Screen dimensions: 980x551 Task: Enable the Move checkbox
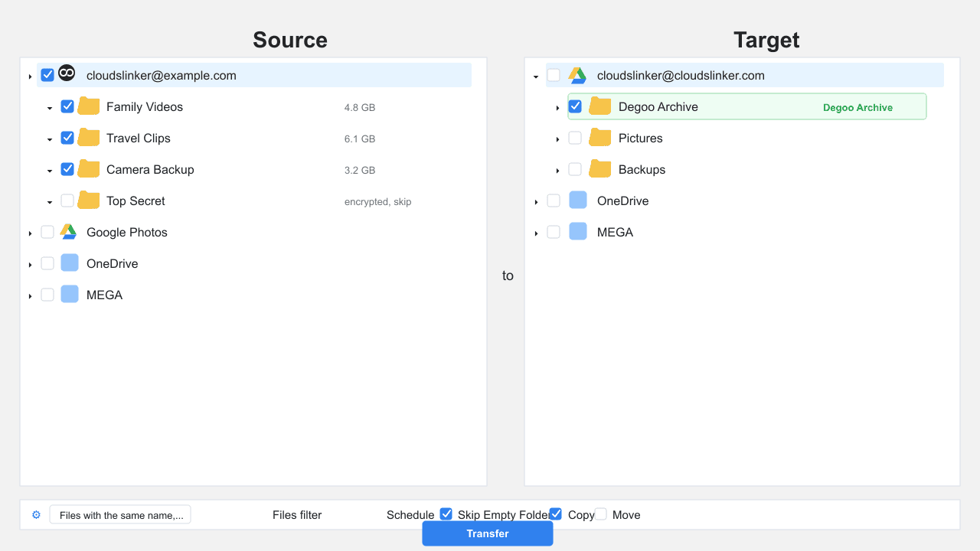pos(601,514)
